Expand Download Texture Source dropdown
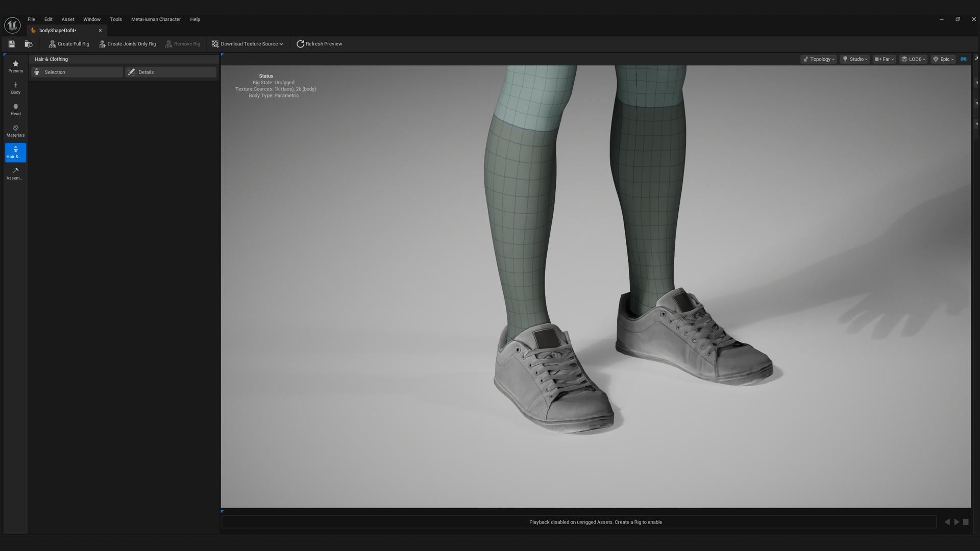This screenshot has width=980, height=551. [x=248, y=44]
